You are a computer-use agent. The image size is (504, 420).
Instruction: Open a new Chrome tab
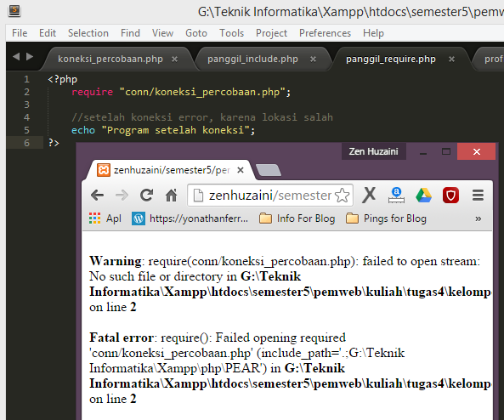[x=269, y=170]
